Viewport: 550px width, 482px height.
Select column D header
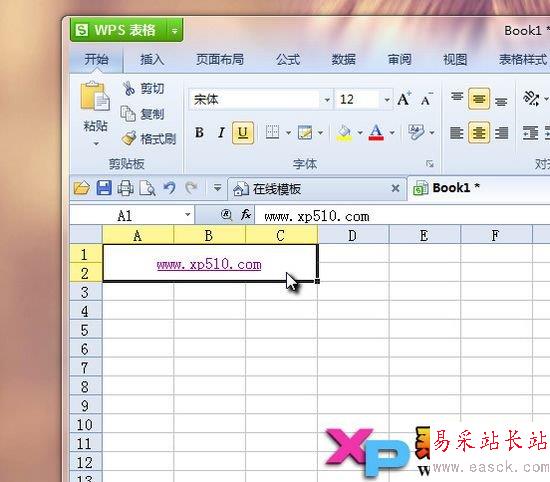[x=353, y=235]
